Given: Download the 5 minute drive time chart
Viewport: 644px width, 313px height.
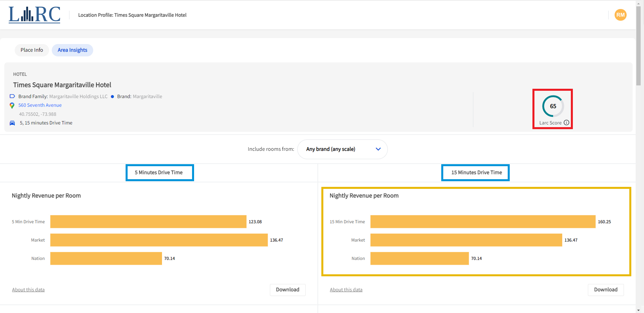Looking at the screenshot, I should coord(287,290).
